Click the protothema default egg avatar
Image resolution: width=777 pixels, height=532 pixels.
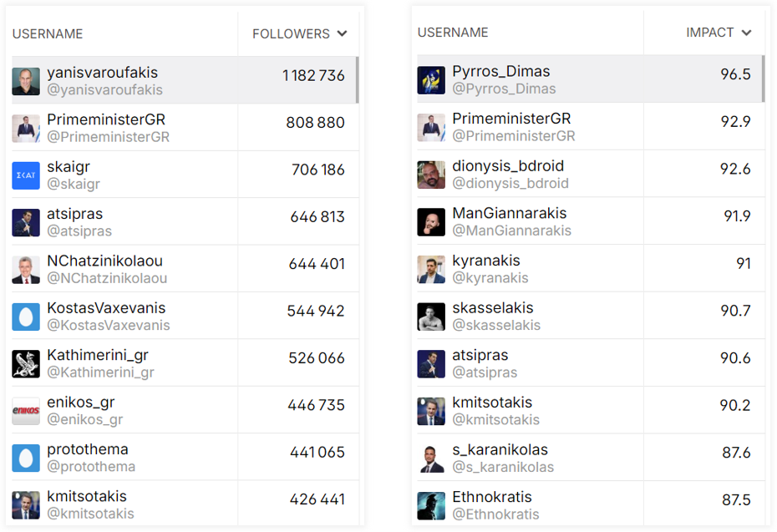pyautogui.click(x=26, y=458)
